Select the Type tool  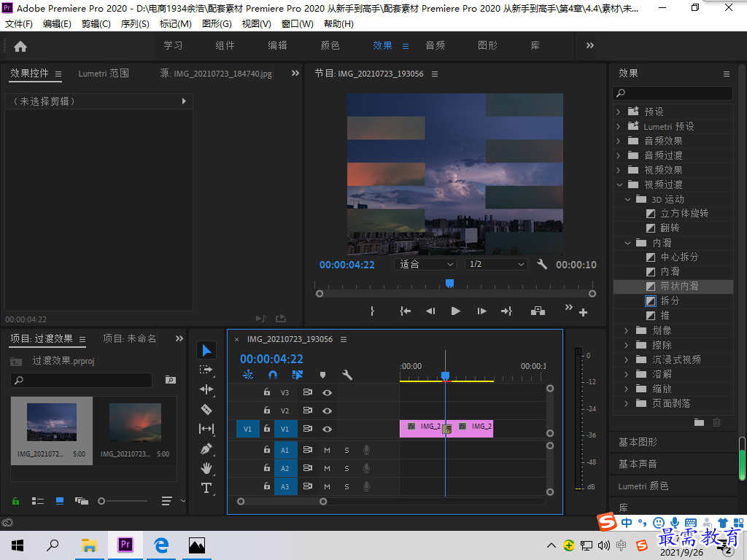(x=206, y=488)
